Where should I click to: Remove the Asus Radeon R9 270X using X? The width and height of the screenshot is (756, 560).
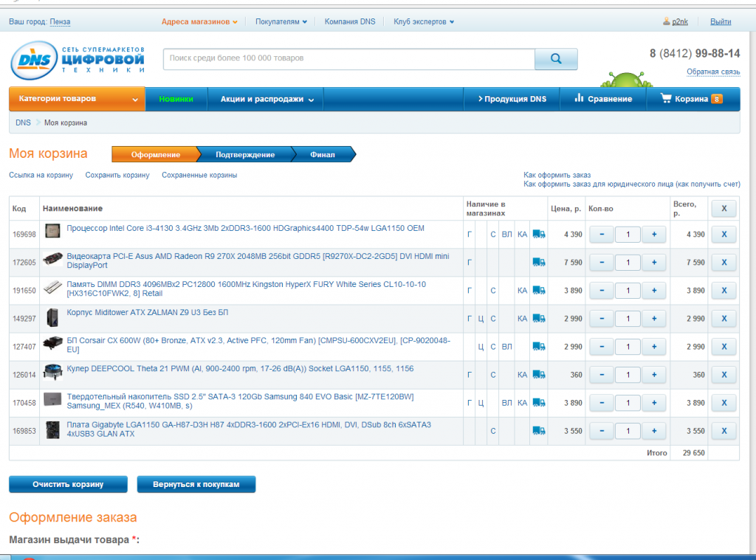[724, 263]
